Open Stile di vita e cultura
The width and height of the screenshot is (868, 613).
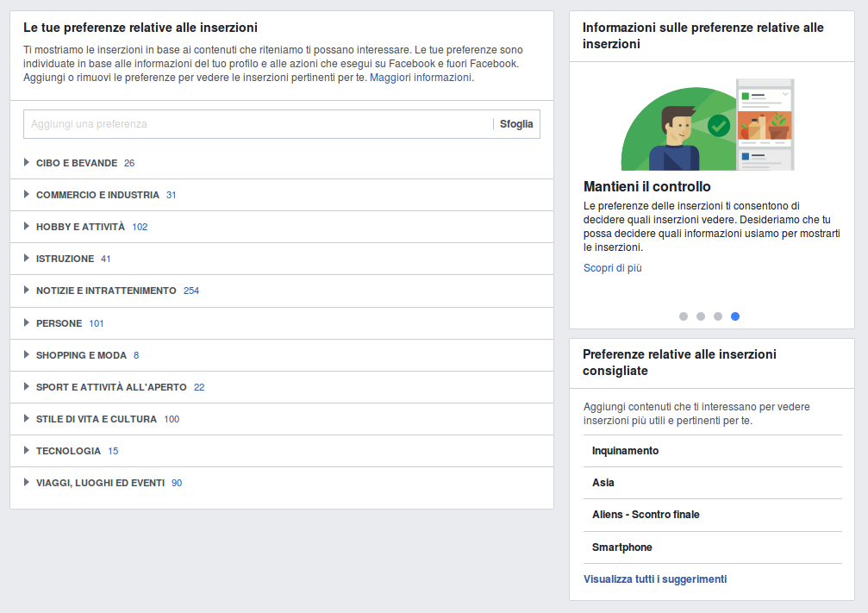point(97,419)
